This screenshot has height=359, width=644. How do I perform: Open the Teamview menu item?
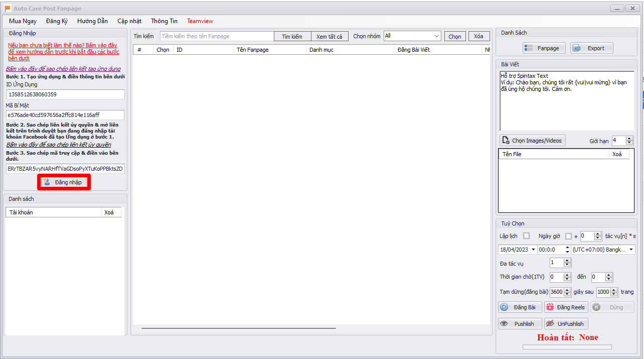(200, 21)
